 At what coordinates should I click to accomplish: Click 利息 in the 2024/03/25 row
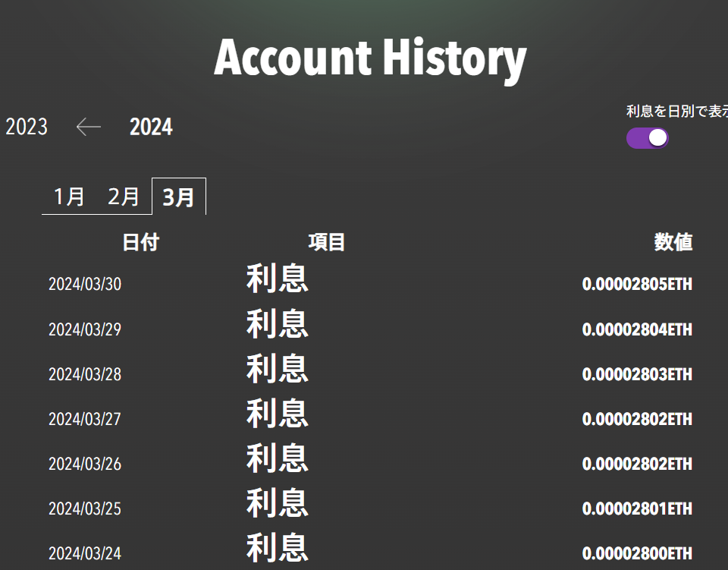tap(278, 502)
